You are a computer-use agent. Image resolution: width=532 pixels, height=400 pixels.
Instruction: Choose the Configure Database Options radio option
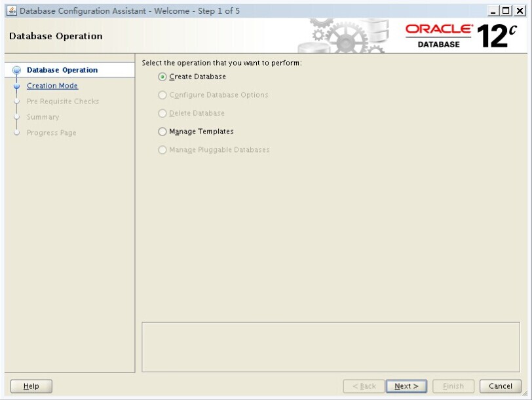162,95
